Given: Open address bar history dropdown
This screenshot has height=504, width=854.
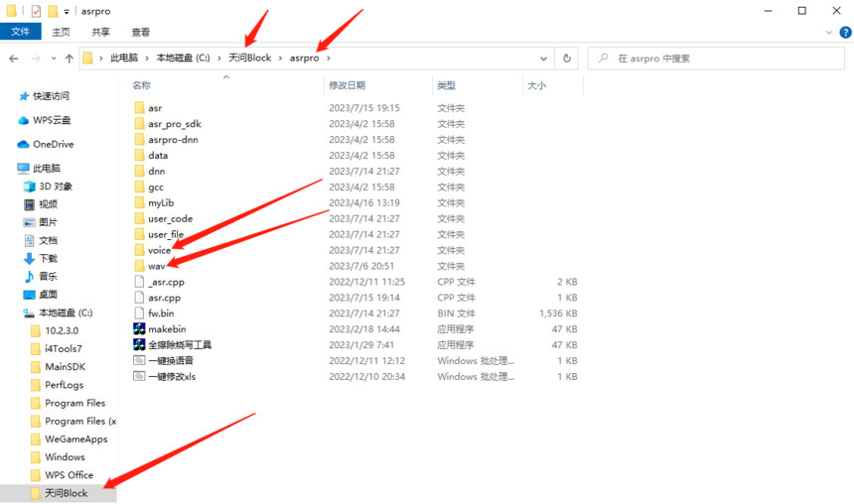Looking at the screenshot, I should pyautogui.click(x=543, y=59).
